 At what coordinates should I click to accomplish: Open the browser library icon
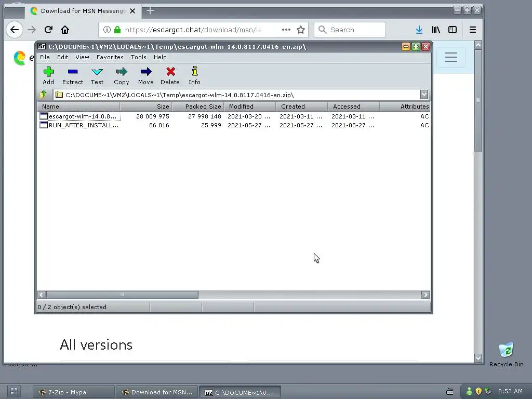(436, 30)
